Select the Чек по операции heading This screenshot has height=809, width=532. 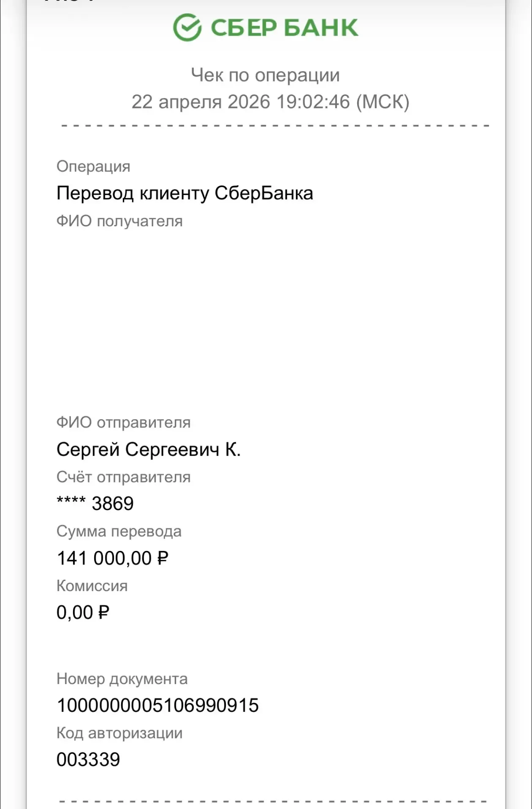265,75
